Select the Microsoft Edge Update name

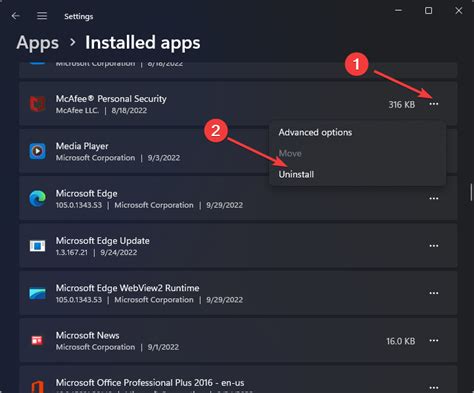[x=103, y=241]
